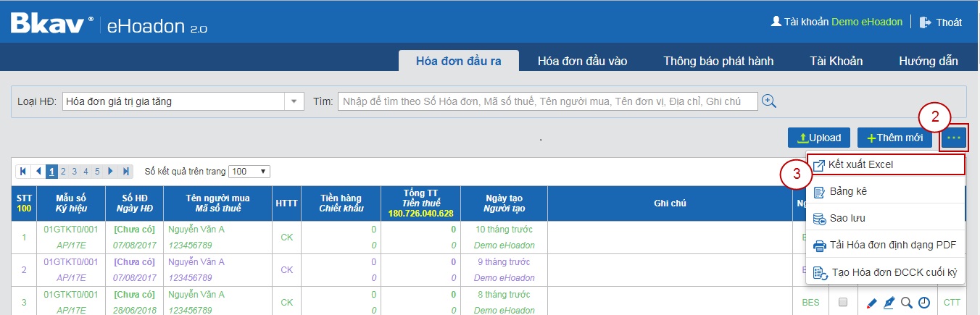Click the sign invoice pen icon in row 3
Image resolution: width=980 pixels, height=315 pixels.
click(889, 303)
